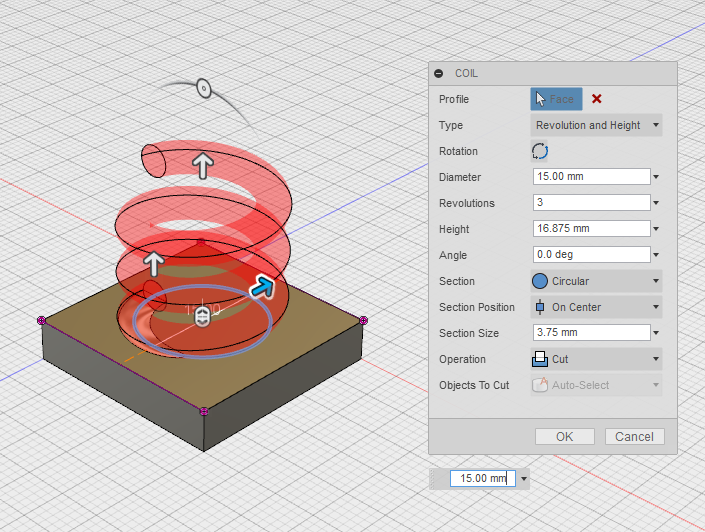The width and height of the screenshot is (705, 532).
Task: Click the left magenta corner point of block
Action: pyautogui.click(x=41, y=320)
